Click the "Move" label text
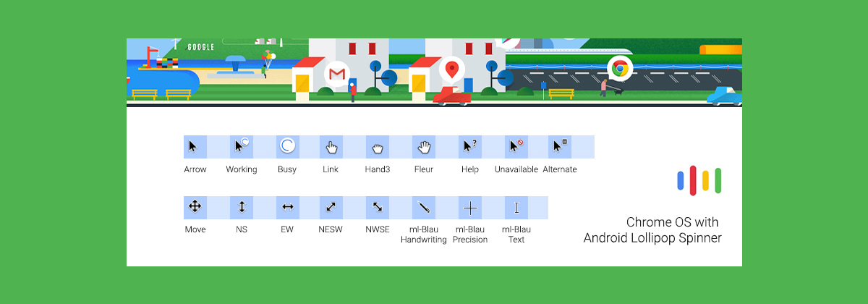This screenshot has width=868, height=304. (x=195, y=229)
